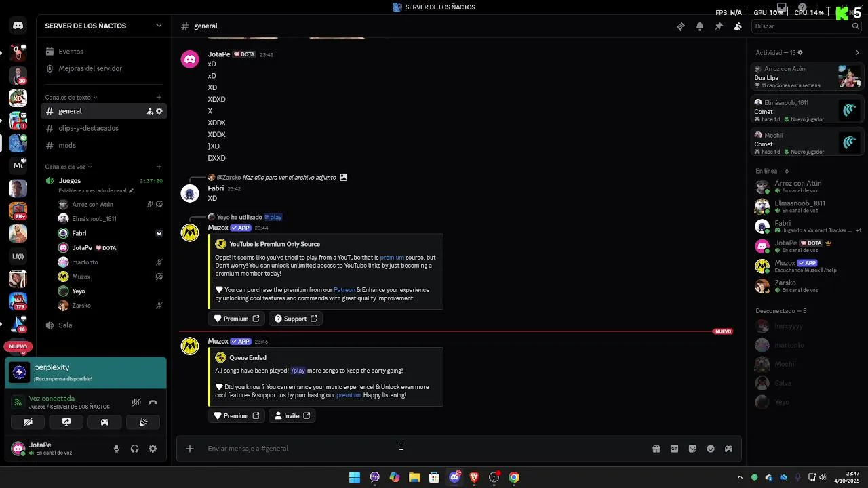
Task: Toggle noise suppression icon
Action: pyautogui.click(x=136, y=403)
